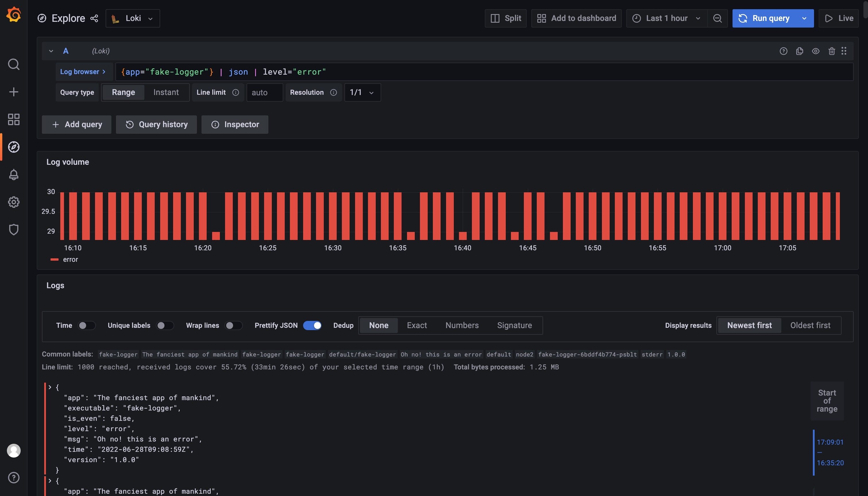The image size is (868, 496).
Task: Click the 'error' legend label
Action: coord(71,259)
